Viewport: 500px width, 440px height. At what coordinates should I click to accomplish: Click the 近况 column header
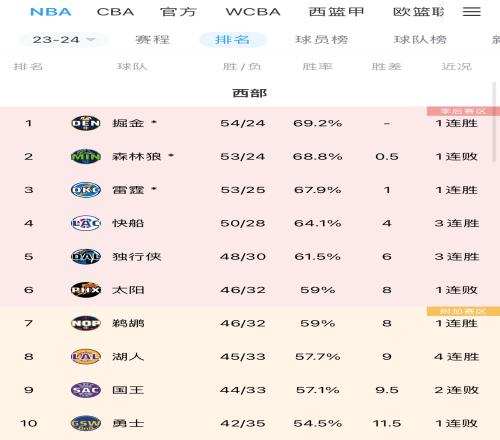(x=457, y=67)
